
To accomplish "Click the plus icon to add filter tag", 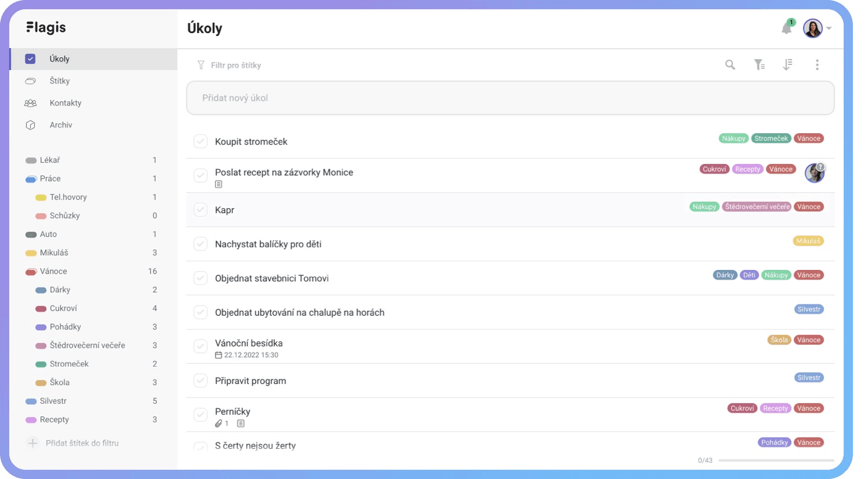I will coord(33,443).
